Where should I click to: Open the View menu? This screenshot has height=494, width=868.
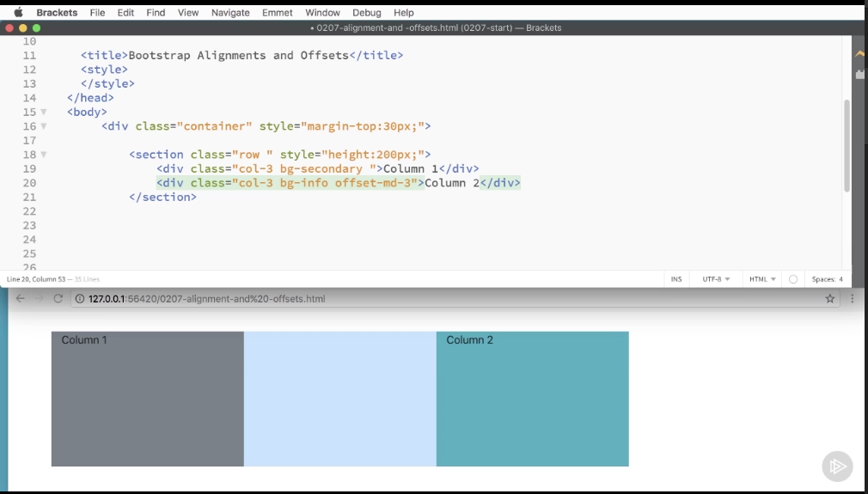188,12
